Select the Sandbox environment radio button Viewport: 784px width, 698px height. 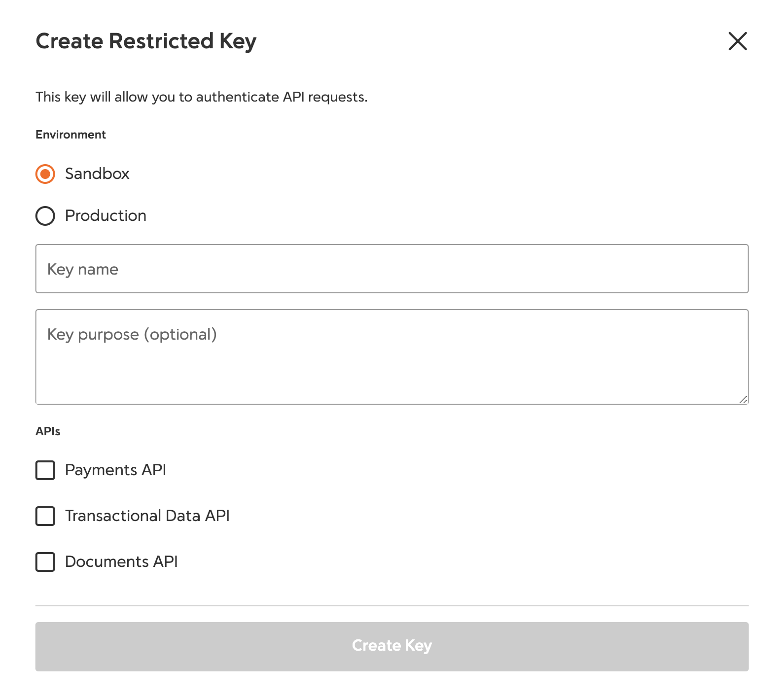pyautogui.click(x=45, y=174)
